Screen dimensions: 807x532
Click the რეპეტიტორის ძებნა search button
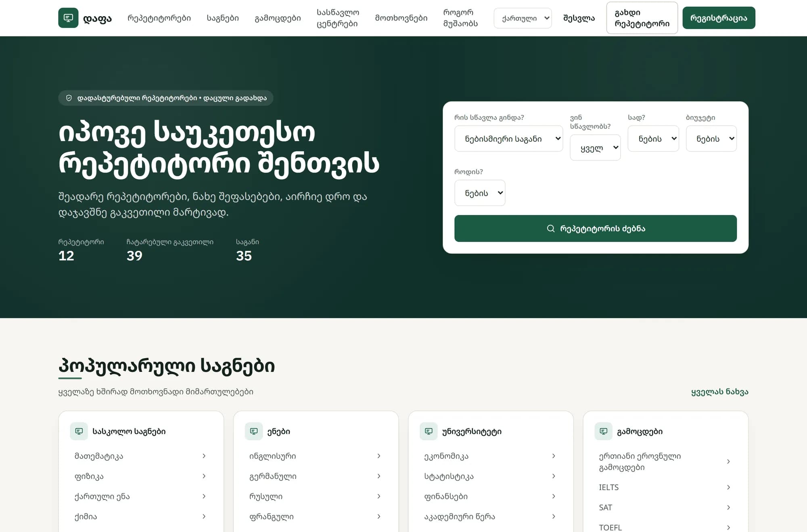(x=596, y=228)
